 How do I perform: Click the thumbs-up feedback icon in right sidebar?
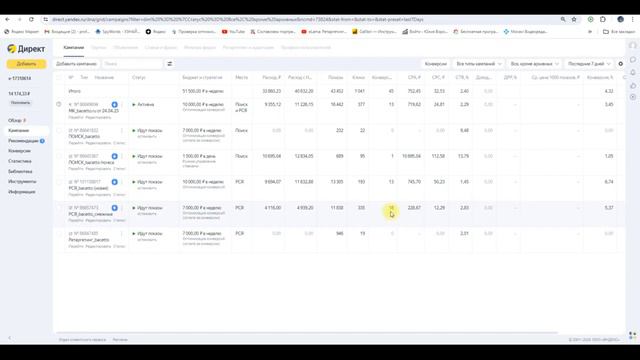coord(633,86)
